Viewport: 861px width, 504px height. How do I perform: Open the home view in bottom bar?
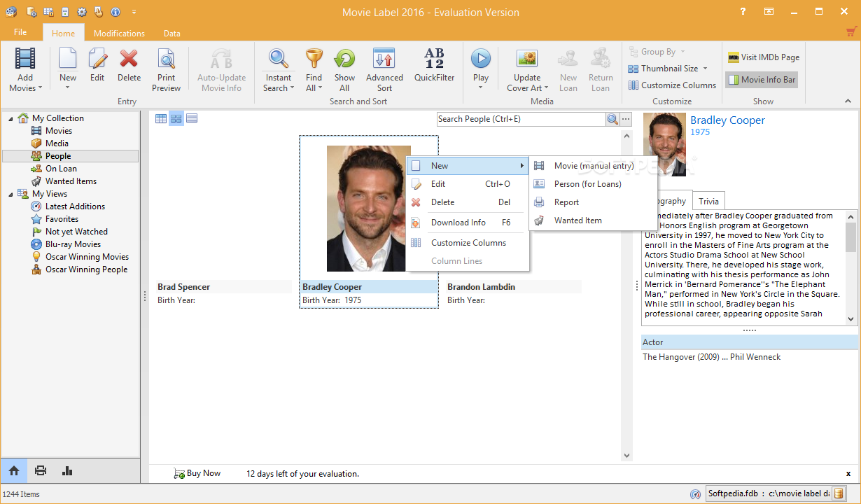pyautogui.click(x=14, y=470)
